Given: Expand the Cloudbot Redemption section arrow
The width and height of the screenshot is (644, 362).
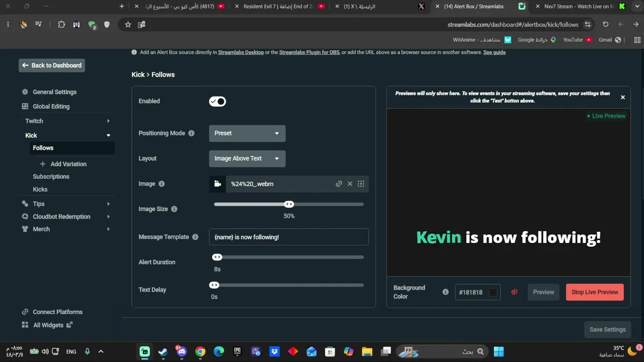Looking at the screenshot, I should click(x=108, y=217).
